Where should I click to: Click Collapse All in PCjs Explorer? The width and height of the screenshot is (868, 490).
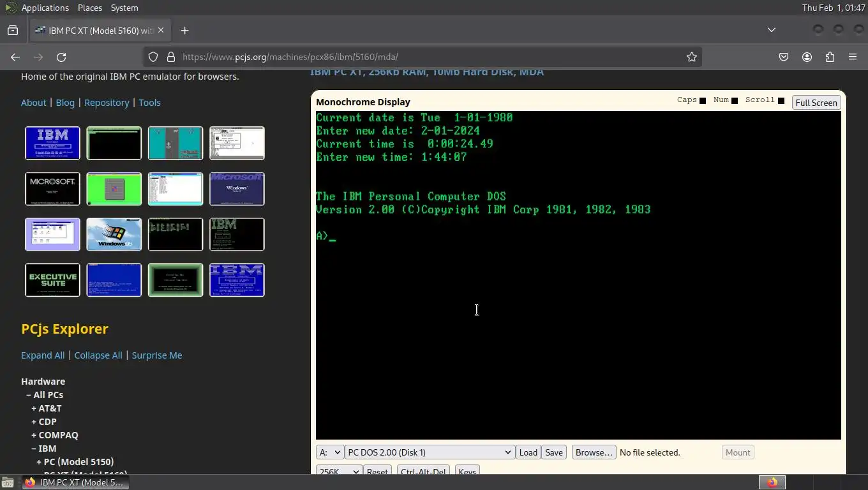98,355
